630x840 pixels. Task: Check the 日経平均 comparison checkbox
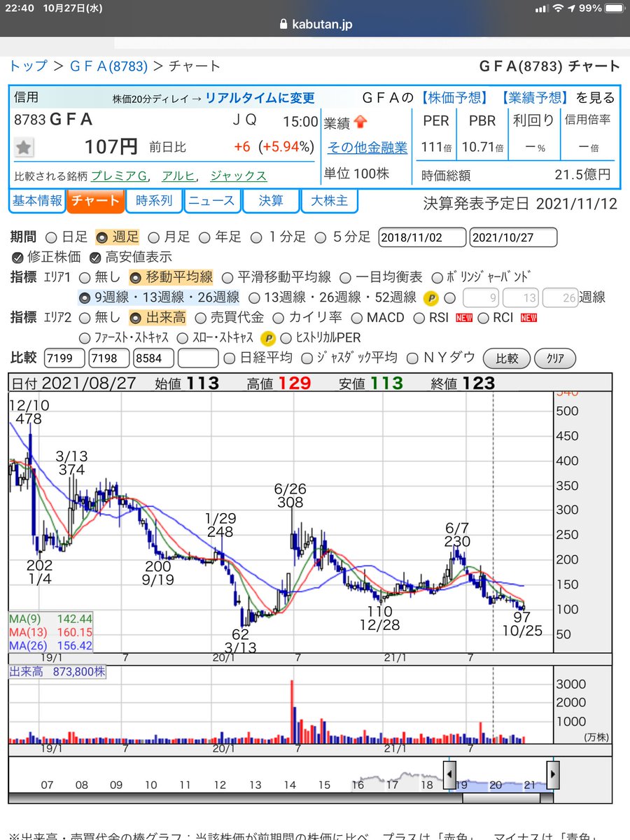[229, 358]
